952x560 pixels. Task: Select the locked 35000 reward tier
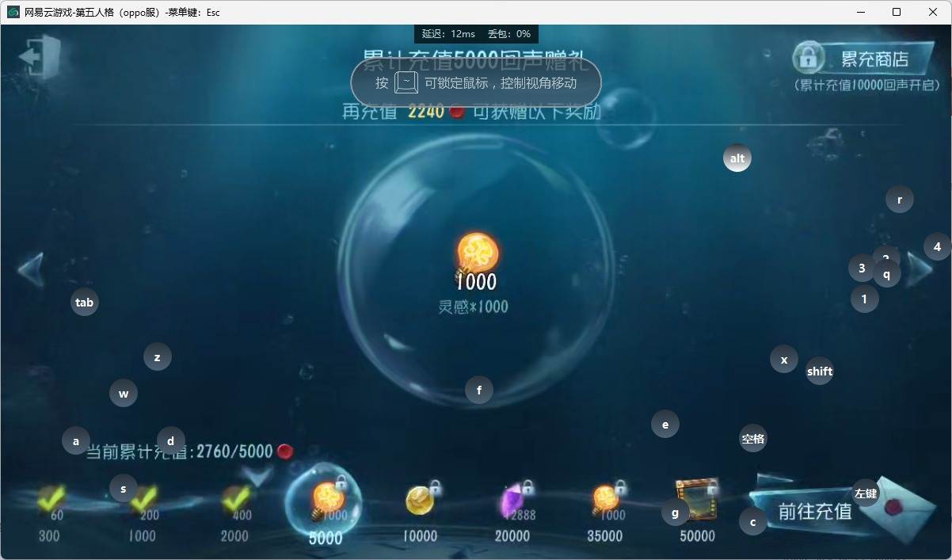pyautogui.click(x=605, y=511)
